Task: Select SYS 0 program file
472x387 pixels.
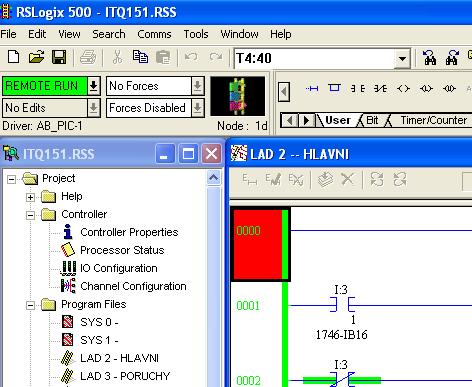Action: coord(99,322)
